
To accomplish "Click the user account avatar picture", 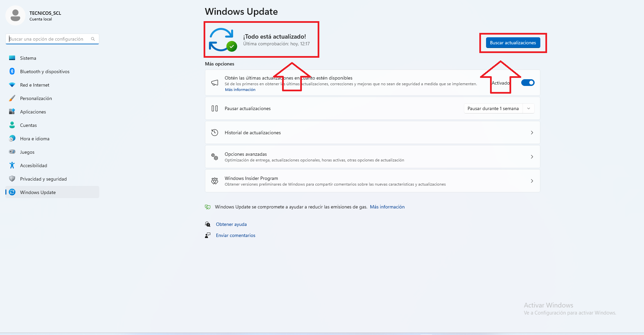I will click(15, 15).
